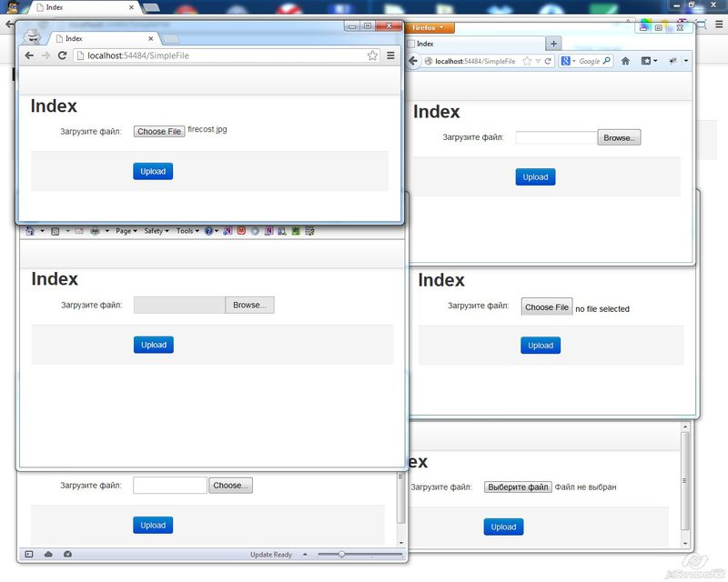
Task: Click RSS feeds icon in IE command bar
Action: tap(55, 231)
